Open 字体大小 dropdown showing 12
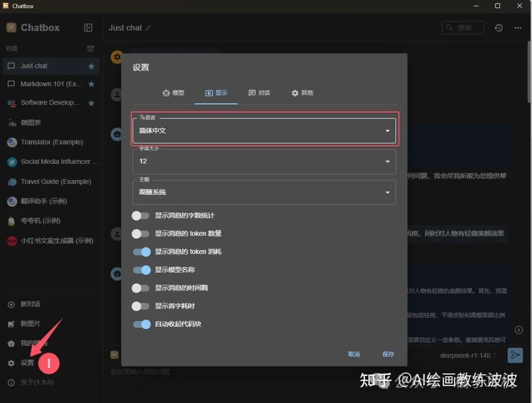Viewport: 532px width, 403px height. (265, 161)
